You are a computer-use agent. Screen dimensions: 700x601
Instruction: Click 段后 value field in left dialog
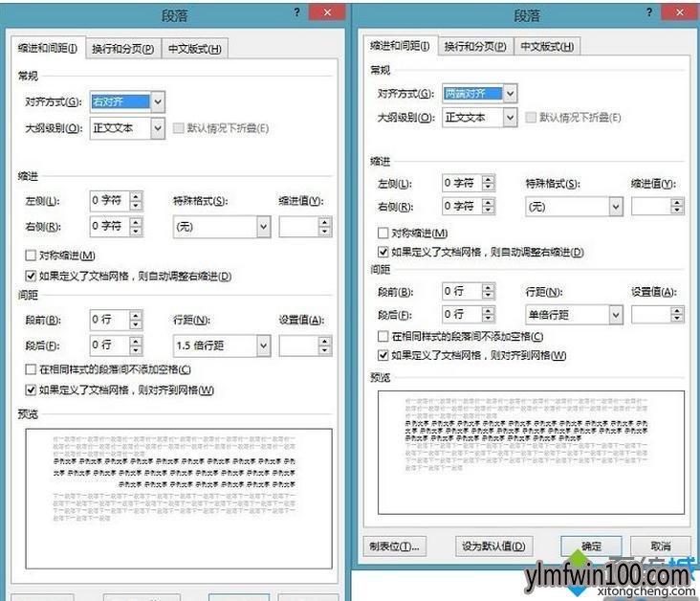click(110, 345)
